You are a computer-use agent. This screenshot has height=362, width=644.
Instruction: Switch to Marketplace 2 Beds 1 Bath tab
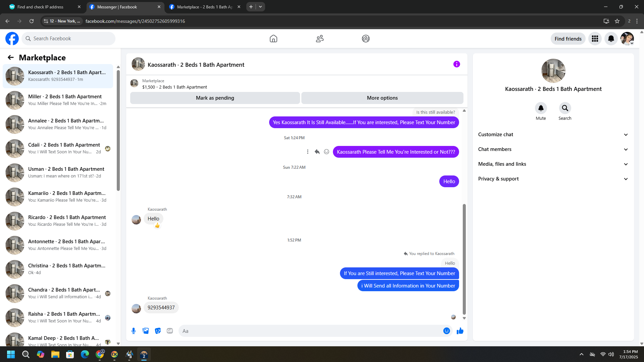(205, 7)
